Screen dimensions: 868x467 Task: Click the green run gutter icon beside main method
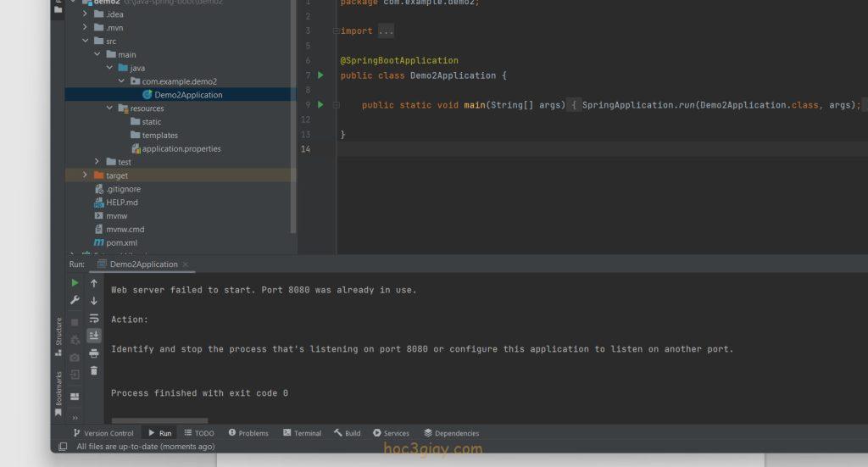click(x=320, y=104)
